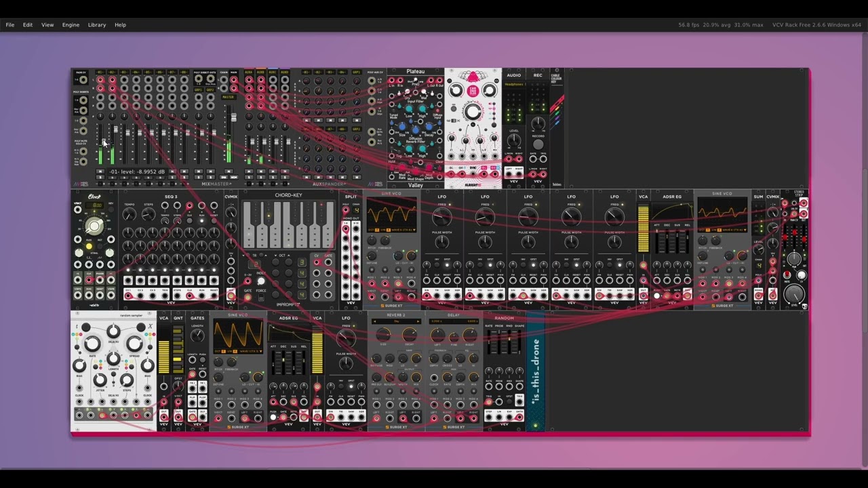Open the WAVE 6 selector on middle-row Sine VCO
868x488 pixels.
tap(403, 230)
